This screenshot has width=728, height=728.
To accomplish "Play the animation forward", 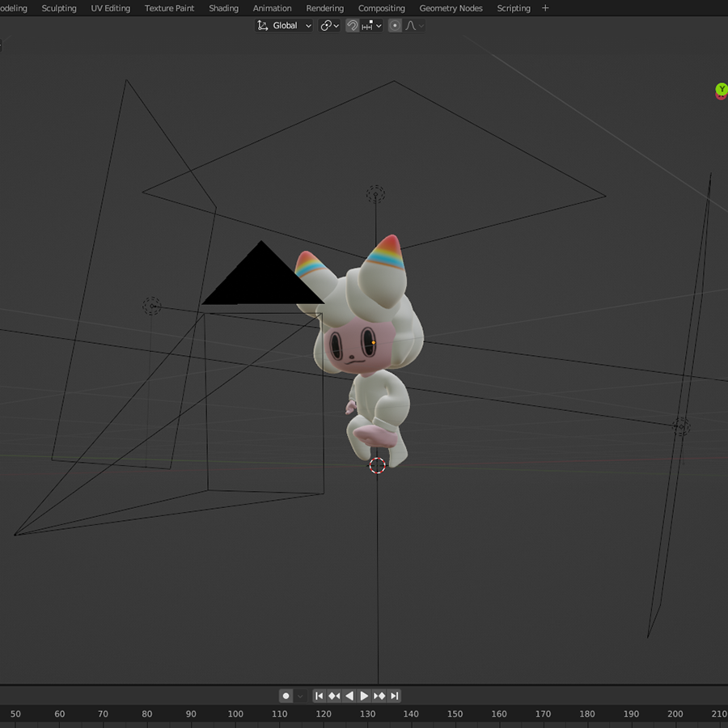I will [365, 696].
